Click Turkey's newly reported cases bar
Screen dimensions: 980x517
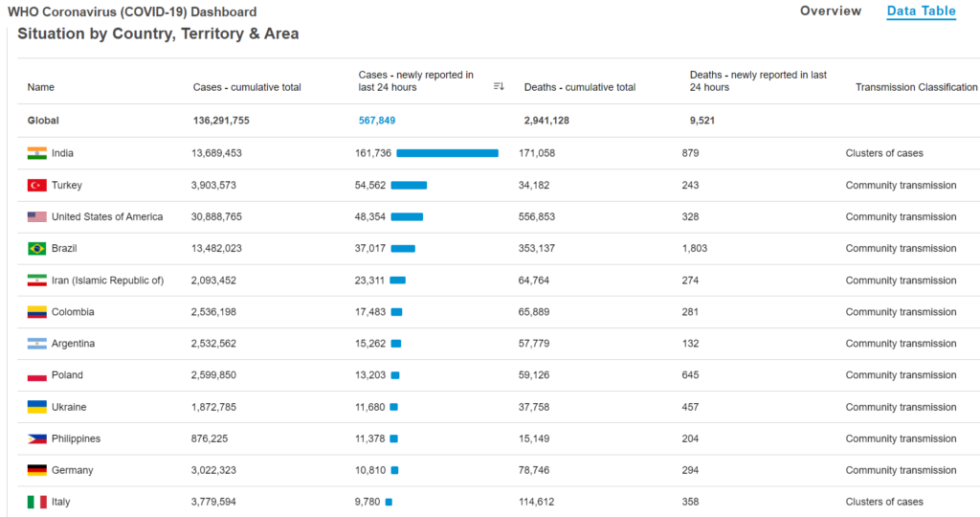409,185
